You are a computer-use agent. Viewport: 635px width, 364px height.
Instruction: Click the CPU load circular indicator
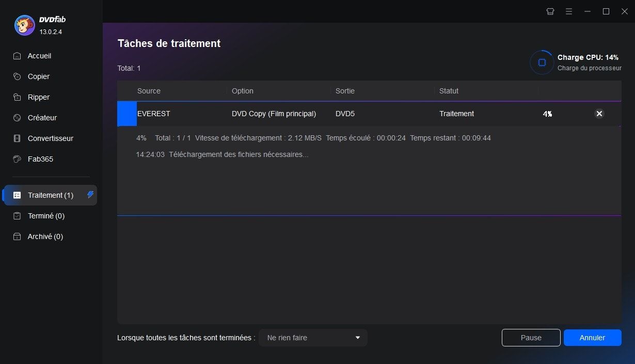pyautogui.click(x=542, y=62)
